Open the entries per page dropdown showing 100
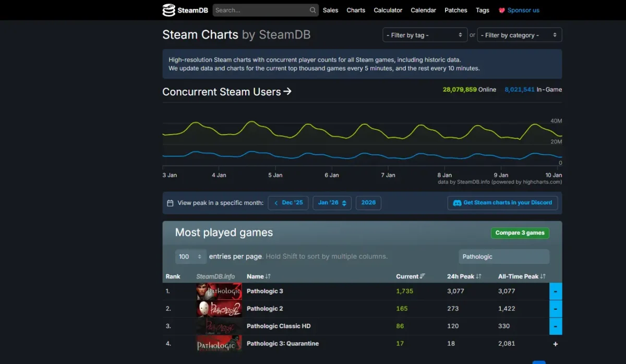 pyautogui.click(x=190, y=256)
